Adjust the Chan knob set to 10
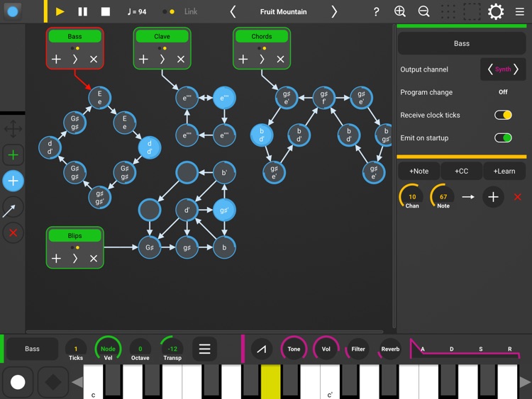532x399 pixels. pos(412,196)
